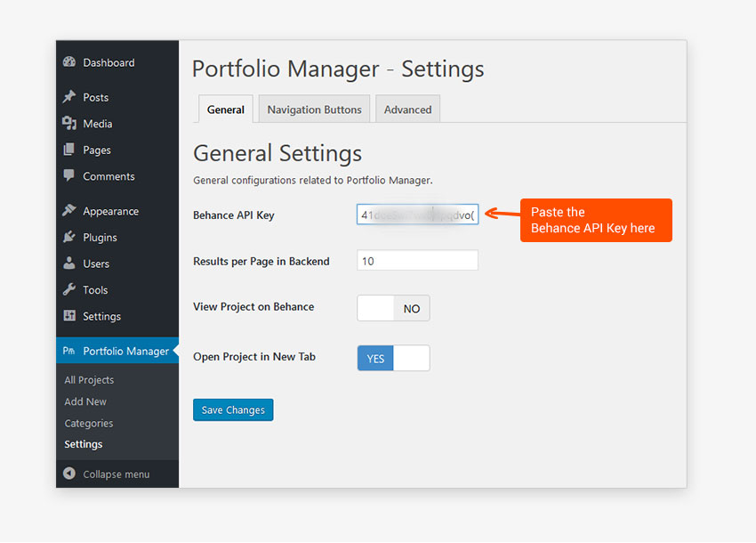Click the Users person icon
The height and width of the screenshot is (543, 756).
[69, 263]
